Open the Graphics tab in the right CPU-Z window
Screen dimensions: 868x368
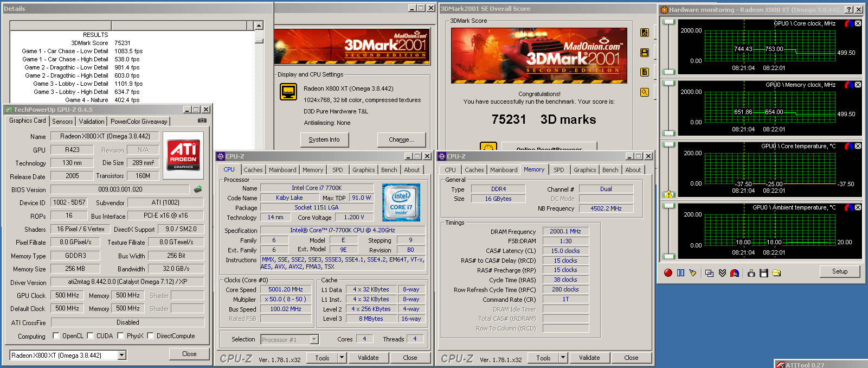(x=585, y=170)
